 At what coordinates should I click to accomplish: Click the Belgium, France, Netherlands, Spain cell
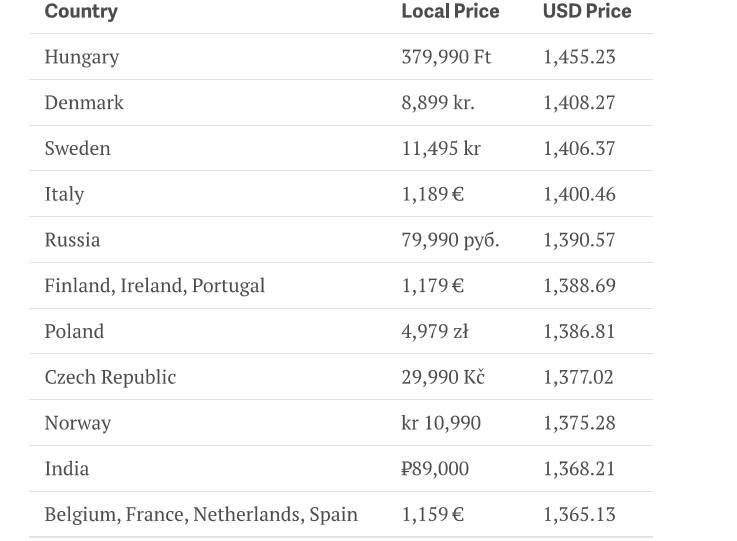tap(201, 515)
